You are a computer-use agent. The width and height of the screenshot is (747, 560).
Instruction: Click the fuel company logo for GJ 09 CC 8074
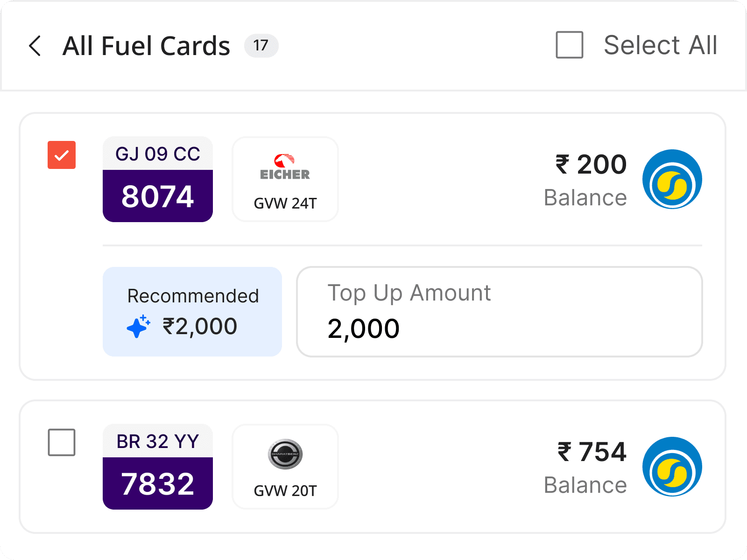(672, 179)
